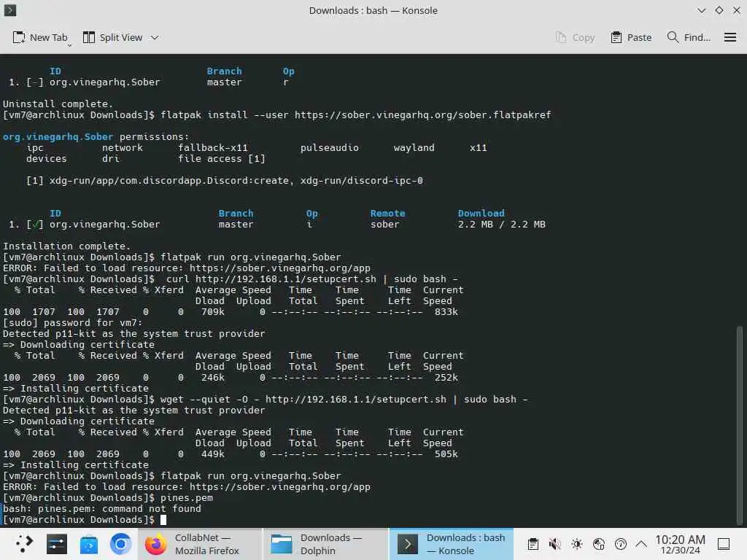Click the muted audio volume tray icon
Viewport: 747px width, 560px height.
554,544
